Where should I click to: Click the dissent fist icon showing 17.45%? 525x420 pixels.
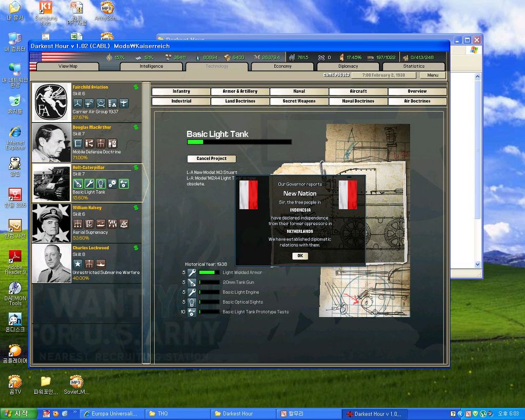341,57
